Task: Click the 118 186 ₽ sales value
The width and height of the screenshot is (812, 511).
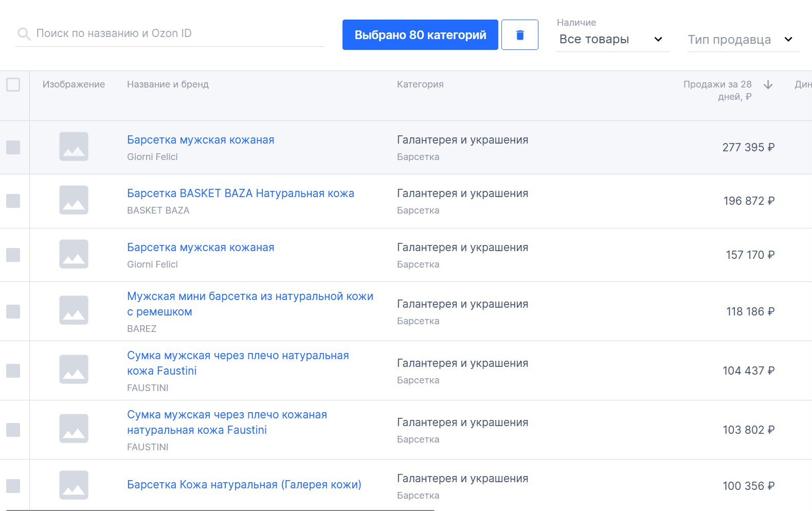Action: coord(750,312)
